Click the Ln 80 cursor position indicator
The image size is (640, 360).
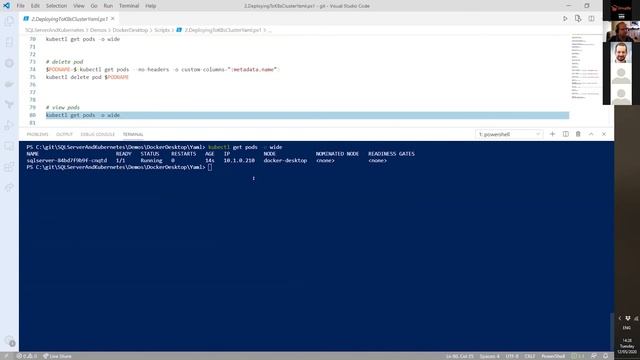click(460, 356)
